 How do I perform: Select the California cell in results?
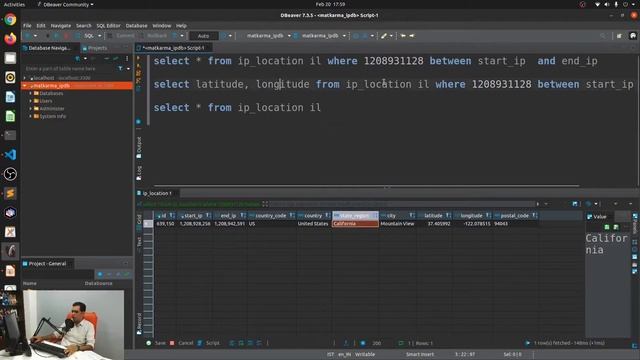(x=355, y=224)
